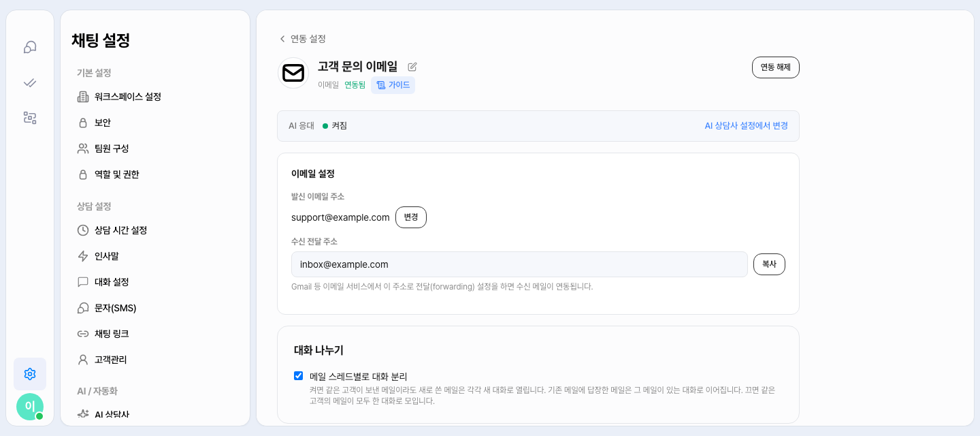Image resolution: width=980 pixels, height=436 pixels.
Task: Follow the AI 상담사 설정에서 변경 link
Action: pyautogui.click(x=746, y=126)
